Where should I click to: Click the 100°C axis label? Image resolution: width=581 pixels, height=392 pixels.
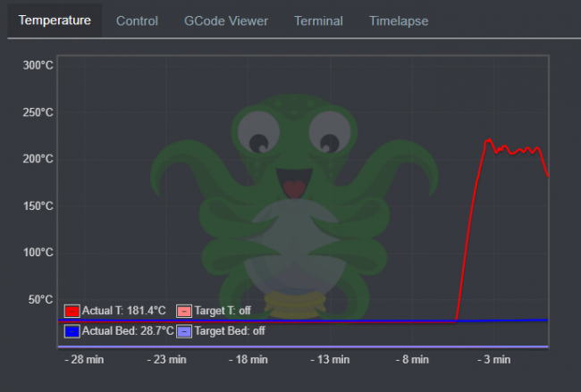click(38, 253)
